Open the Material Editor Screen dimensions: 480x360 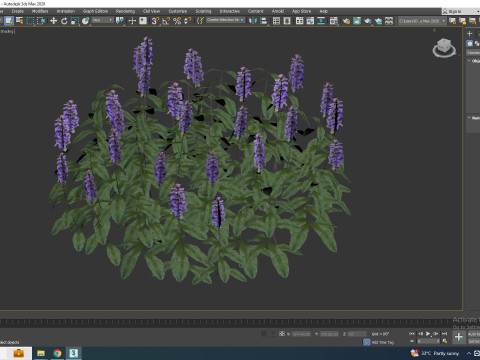coord(334,21)
